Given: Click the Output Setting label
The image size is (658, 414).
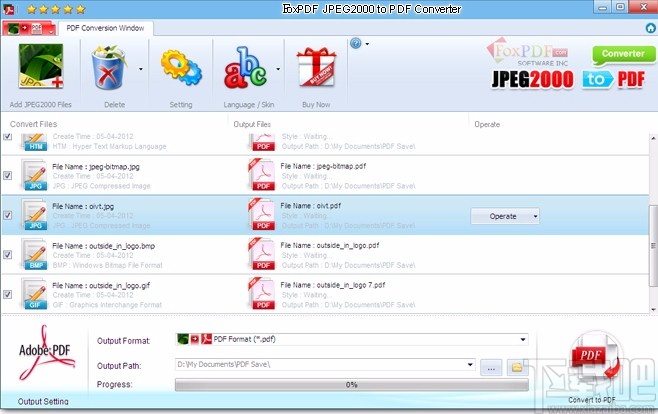Looking at the screenshot, I should click(x=43, y=401).
